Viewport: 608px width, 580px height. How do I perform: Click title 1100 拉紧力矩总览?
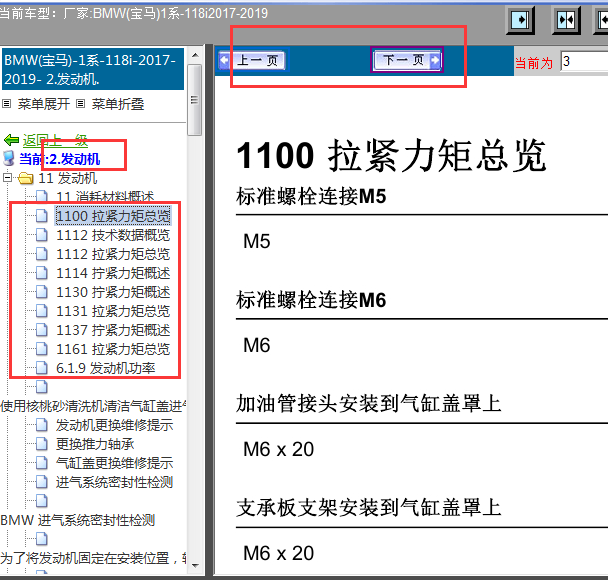(392, 155)
